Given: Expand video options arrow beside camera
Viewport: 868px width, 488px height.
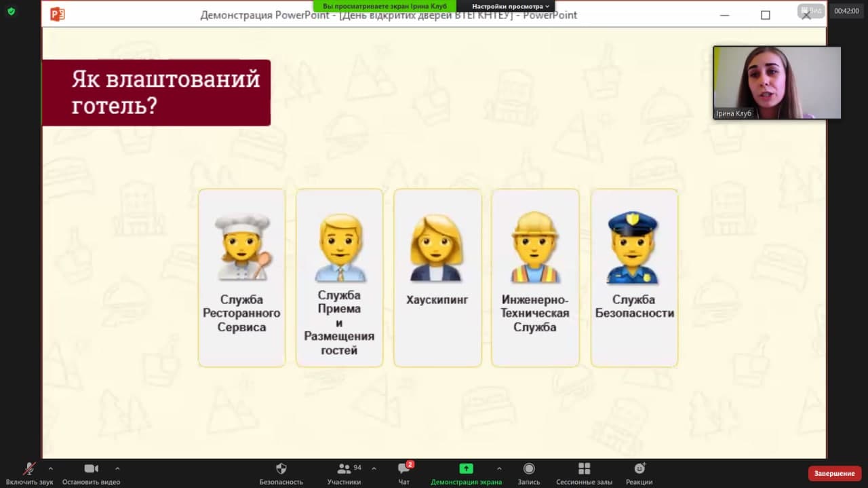Looking at the screenshot, I should (x=117, y=468).
